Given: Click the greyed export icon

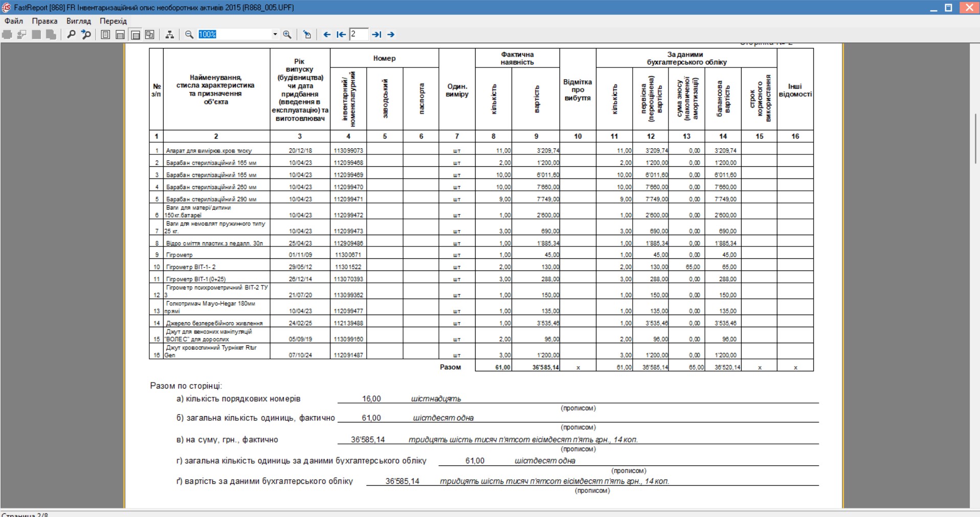Looking at the screenshot, I should click(51, 34).
